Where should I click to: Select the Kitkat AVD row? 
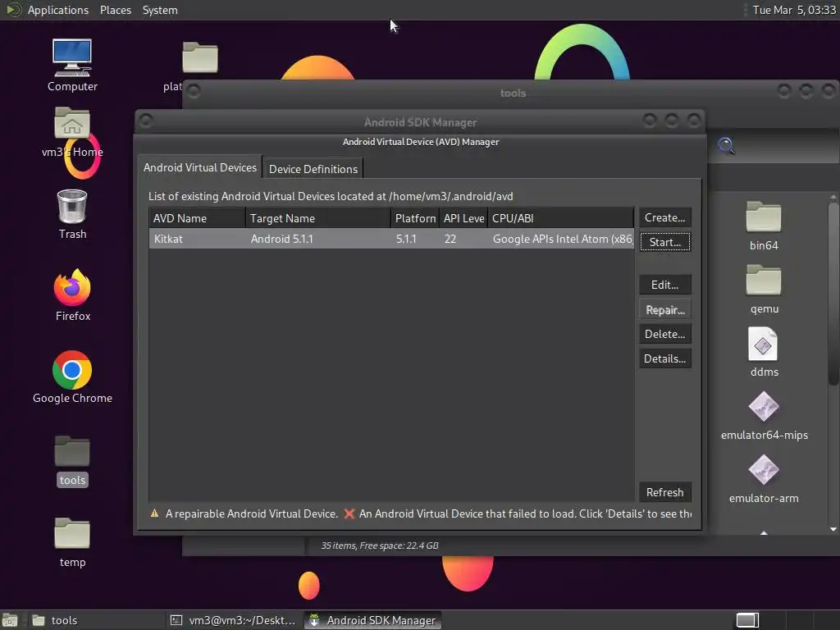[391, 239]
